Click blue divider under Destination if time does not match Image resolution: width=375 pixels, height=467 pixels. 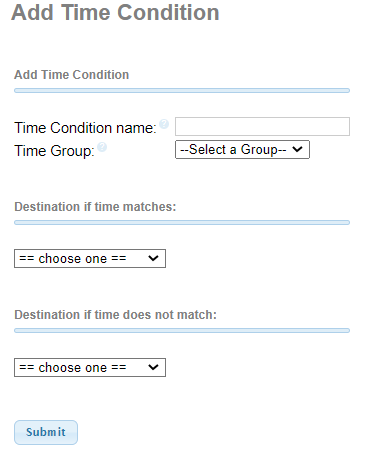pyautogui.click(x=182, y=330)
